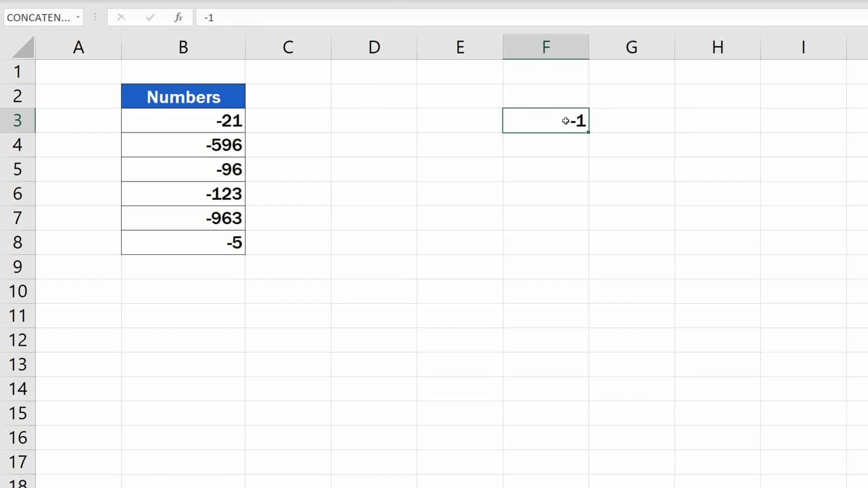
Task: Select cell B7 containing -963
Action: [183, 218]
